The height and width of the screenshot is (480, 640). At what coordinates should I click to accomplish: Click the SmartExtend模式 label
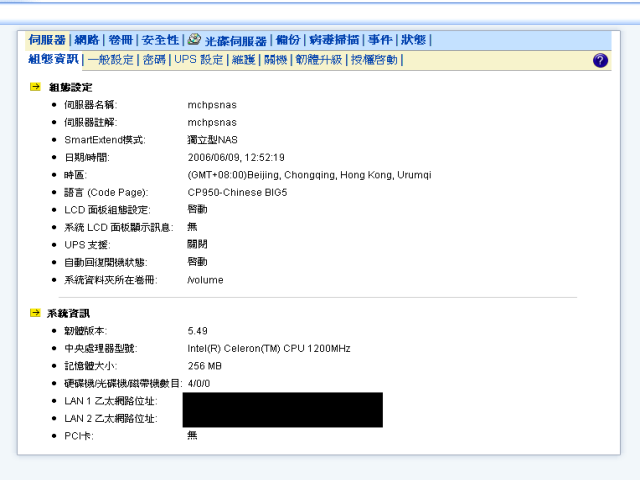coord(105,140)
